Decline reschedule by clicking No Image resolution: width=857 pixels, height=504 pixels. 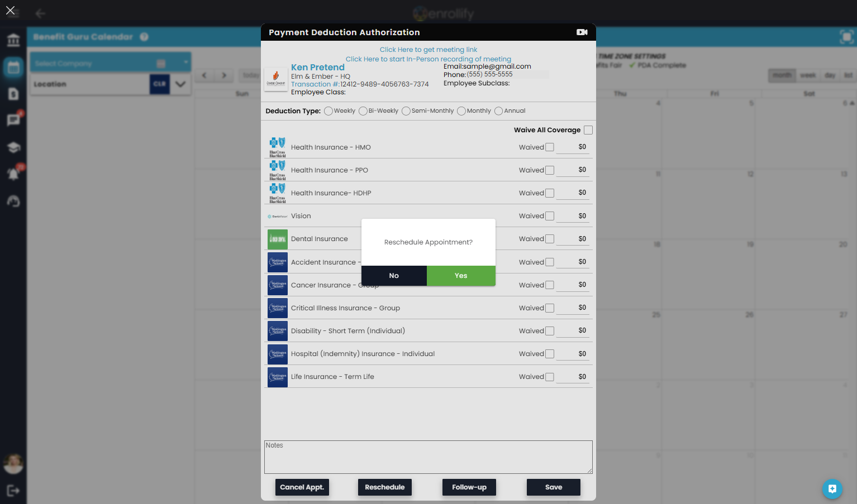point(394,276)
